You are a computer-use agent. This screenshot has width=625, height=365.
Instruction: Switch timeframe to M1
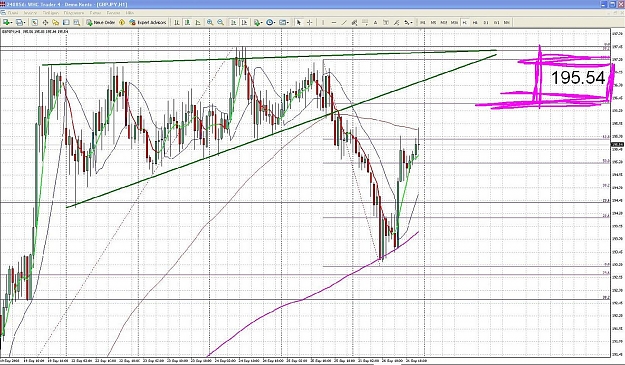(x=423, y=22)
